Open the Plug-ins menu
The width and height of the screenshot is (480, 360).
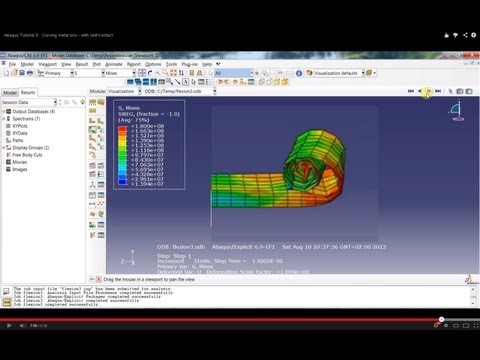189,64
